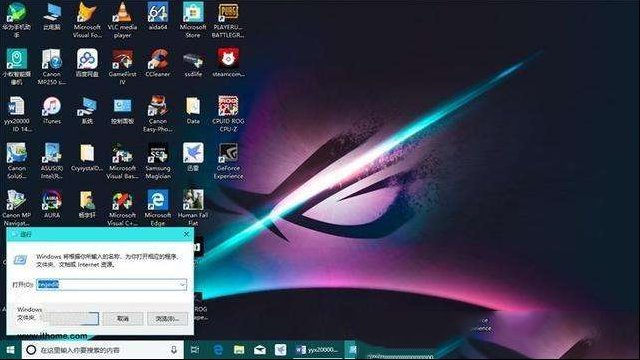
Task: Select the CPUID ROG CPU-Z desktop icon
Action: (228, 114)
